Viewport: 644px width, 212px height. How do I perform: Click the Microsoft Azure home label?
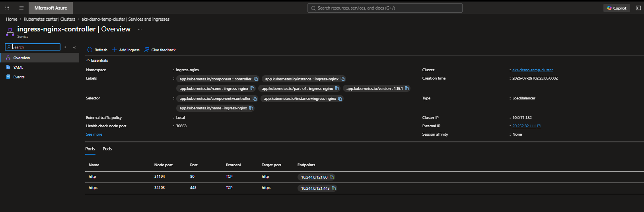51,8
